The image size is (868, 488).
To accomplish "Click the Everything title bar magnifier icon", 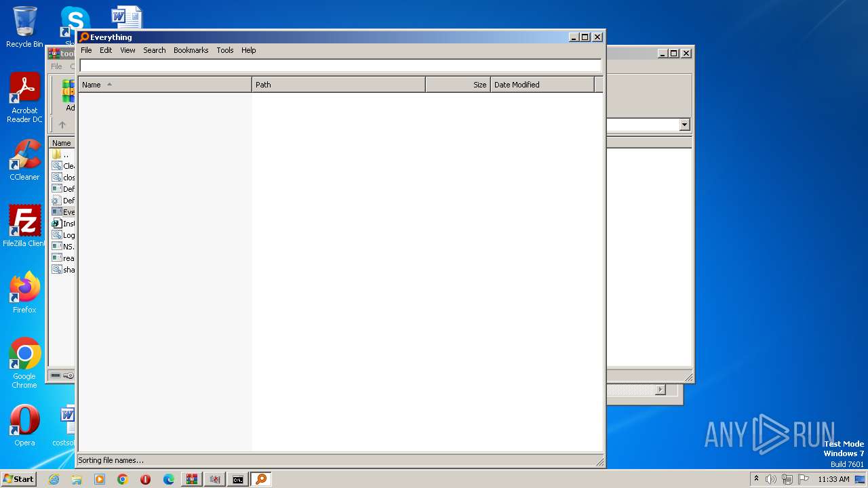I will [84, 37].
